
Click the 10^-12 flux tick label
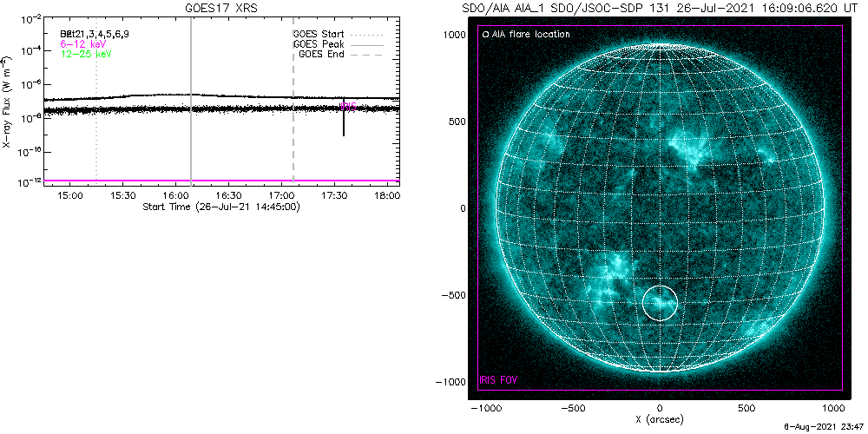click(29, 181)
